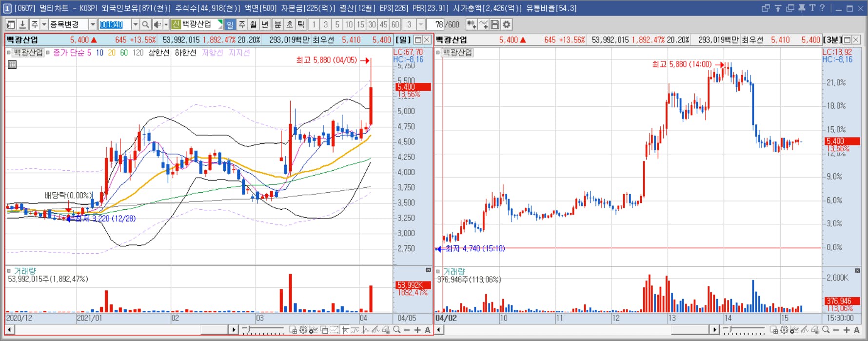Viewport: 868px width, 341px height.
Task: Open the minute interval dropdown arrow
Action: (421, 24)
